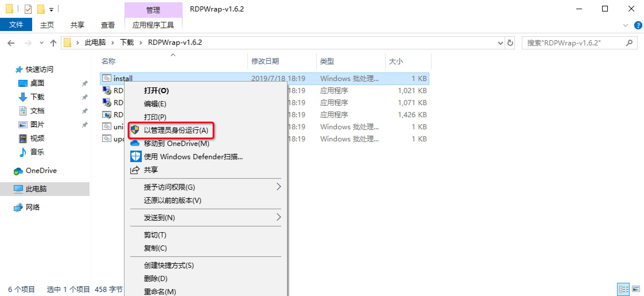Expand chevron after 此电脑 in breadcrumb
This screenshot has width=644, height=296.
click(113, 43)
